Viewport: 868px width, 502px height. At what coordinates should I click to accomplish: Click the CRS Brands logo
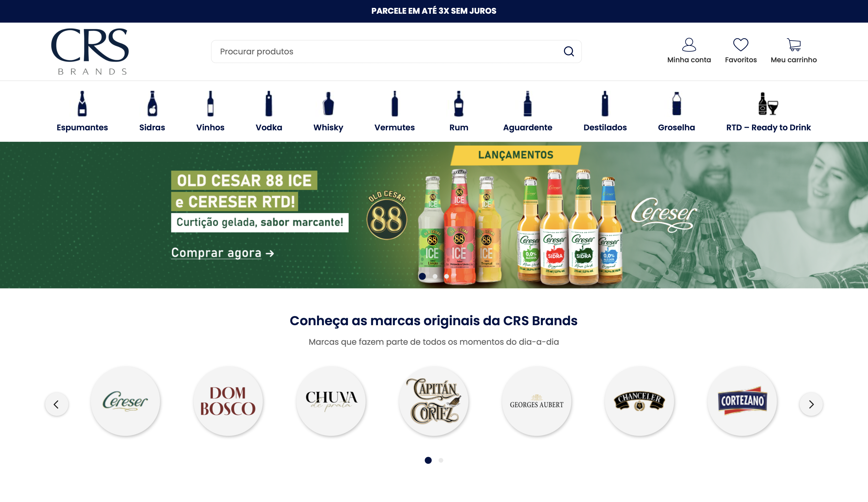[90, 51]
